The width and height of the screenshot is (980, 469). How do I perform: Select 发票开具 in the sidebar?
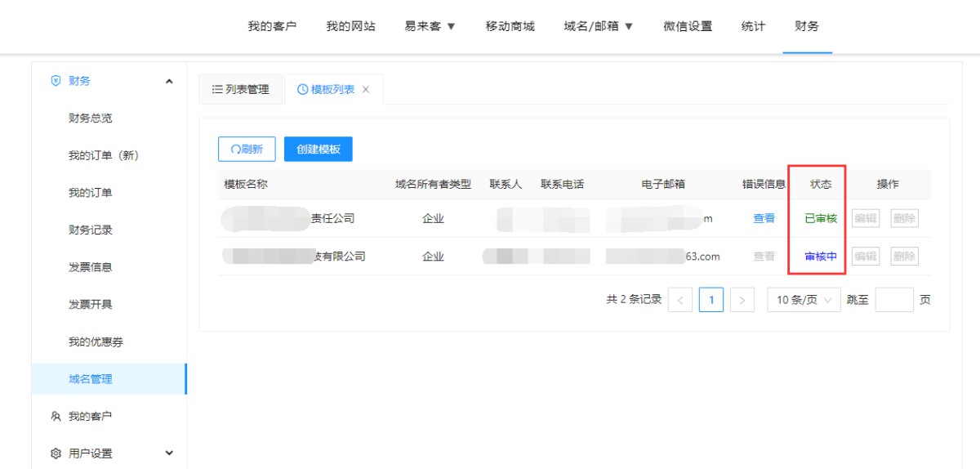click(91, 305)
